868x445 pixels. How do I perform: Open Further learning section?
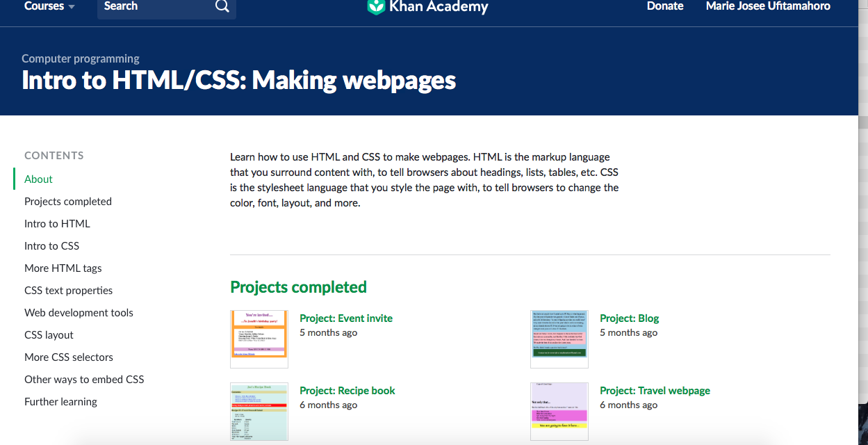click(60, 402)
